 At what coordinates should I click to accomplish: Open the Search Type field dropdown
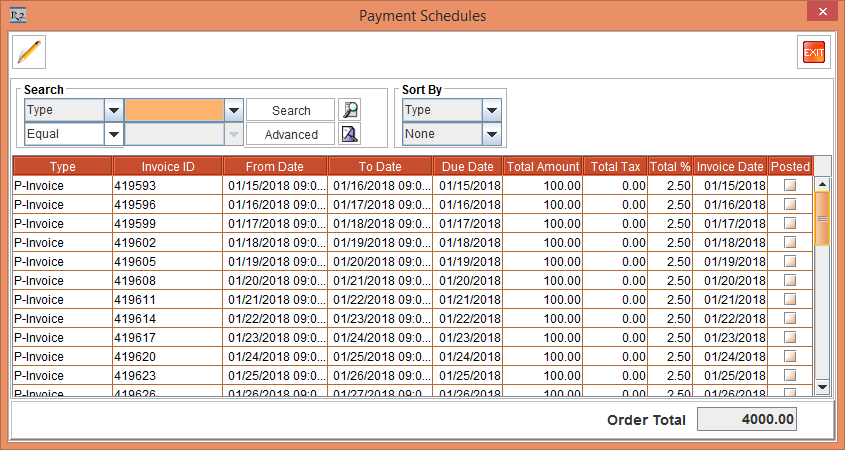114,110
